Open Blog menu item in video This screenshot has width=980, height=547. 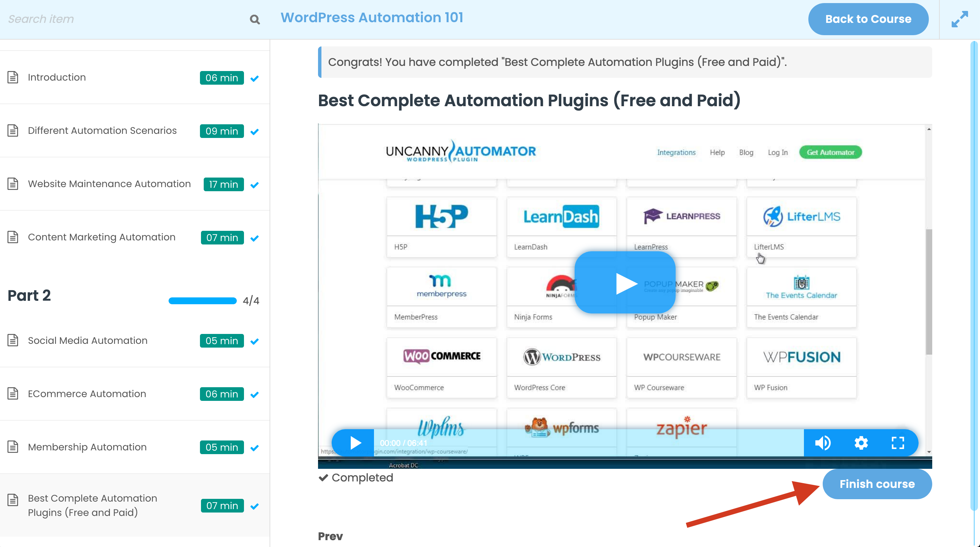pyautogui.click(x=746, y=152)
